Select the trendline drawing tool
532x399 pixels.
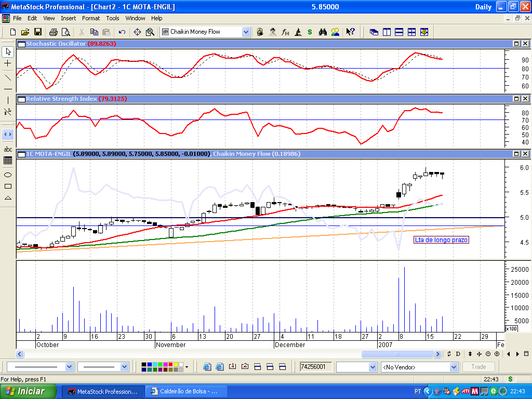[8, 77]
